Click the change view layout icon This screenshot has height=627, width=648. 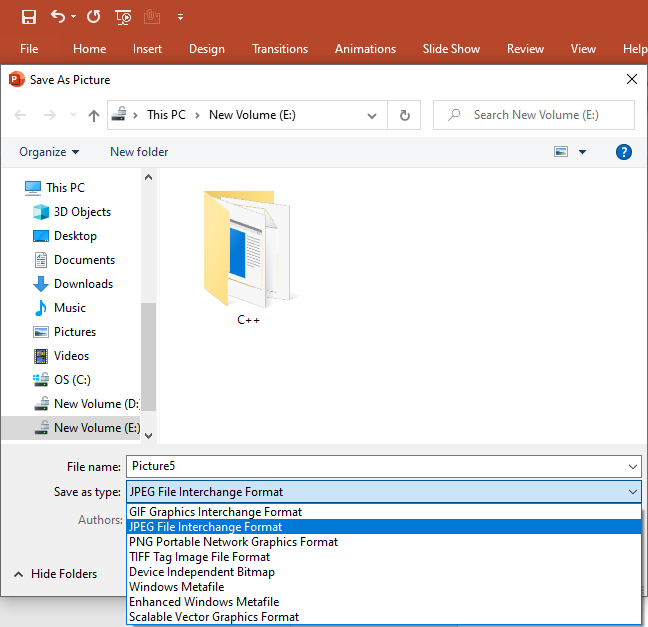(561, 152)
